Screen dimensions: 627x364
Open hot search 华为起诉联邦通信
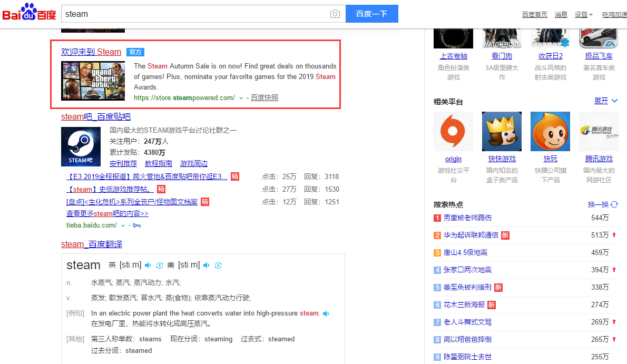point(471,235)
